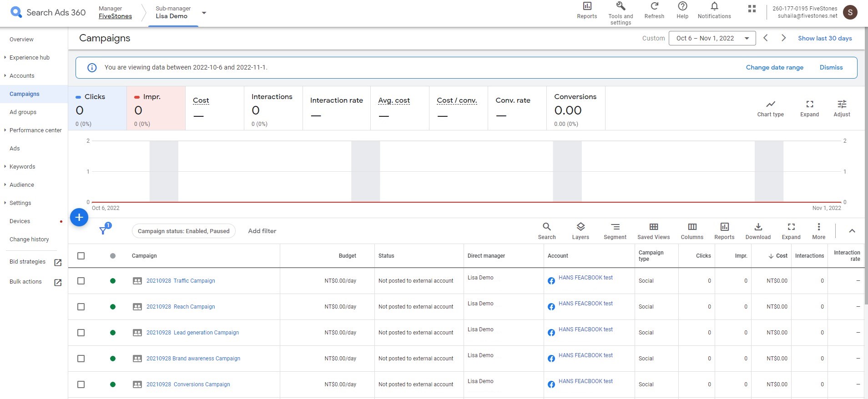Select the Traffic Campaign checkbox
Image resolution: width=868 pixels, height=399 pixels.
(81, 281)
